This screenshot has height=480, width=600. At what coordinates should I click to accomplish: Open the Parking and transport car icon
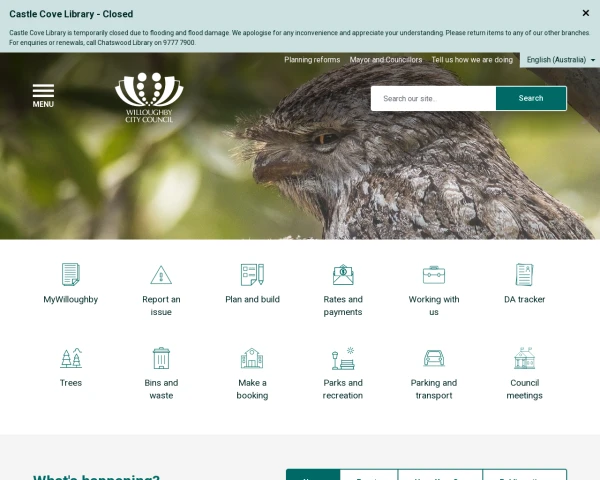pos(434,358)
